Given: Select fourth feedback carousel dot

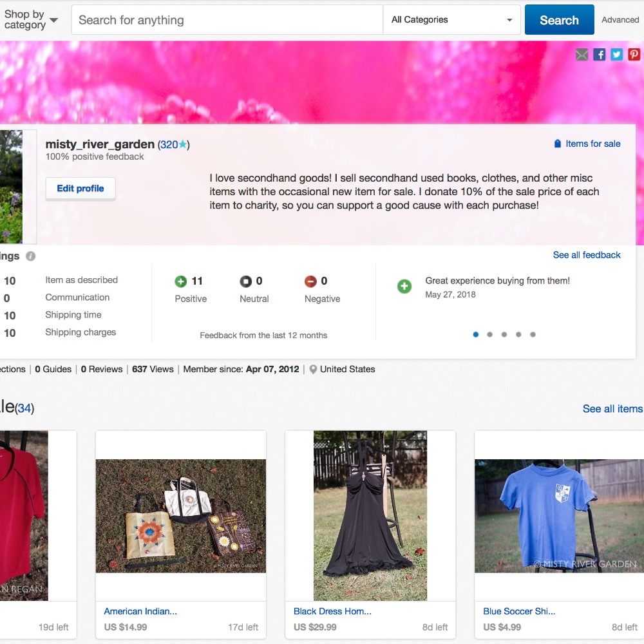Looking at the screenshot, I should tap(518, 334).
